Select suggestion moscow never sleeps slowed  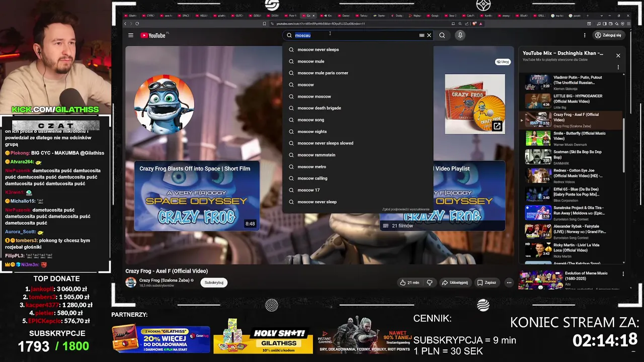click(358, 143)
